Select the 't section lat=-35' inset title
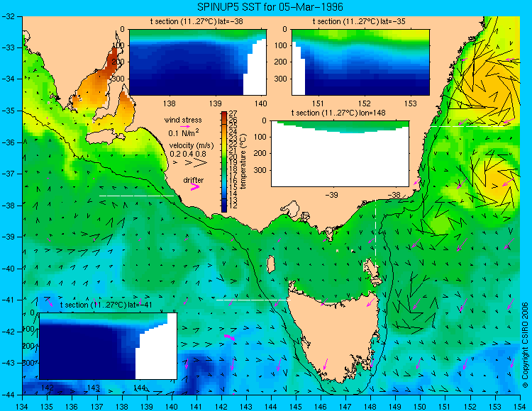The image size is (532, 411). click(359, 21)
